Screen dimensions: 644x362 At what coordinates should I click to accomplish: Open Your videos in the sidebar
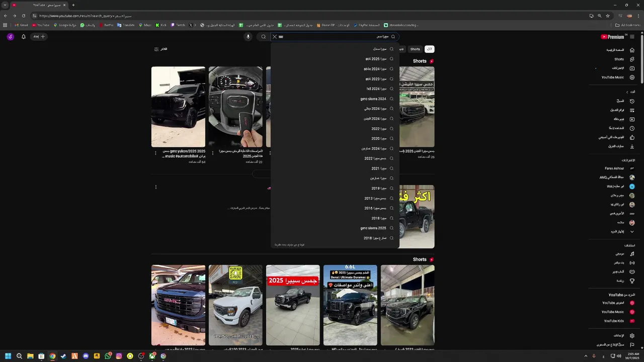623,119
